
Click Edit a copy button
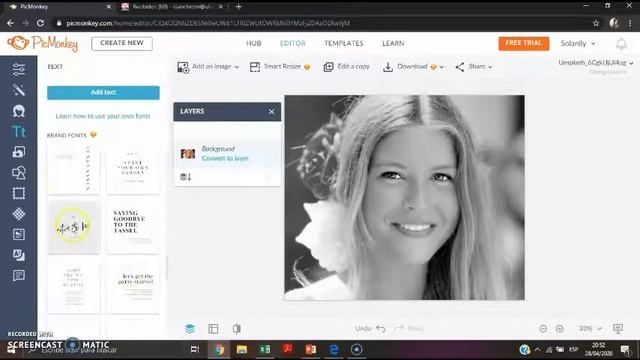pos(347,67)
